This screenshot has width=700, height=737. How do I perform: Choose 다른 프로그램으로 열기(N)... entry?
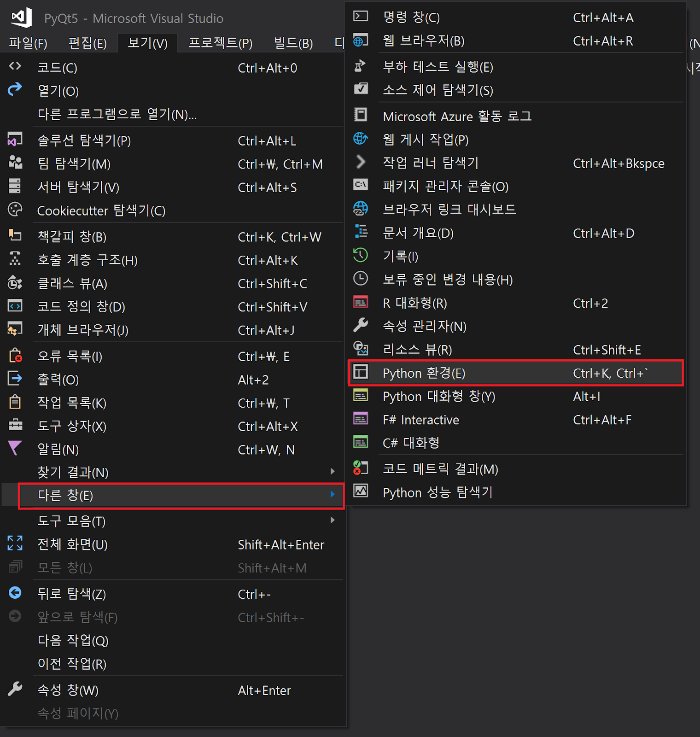click(173, 114)
